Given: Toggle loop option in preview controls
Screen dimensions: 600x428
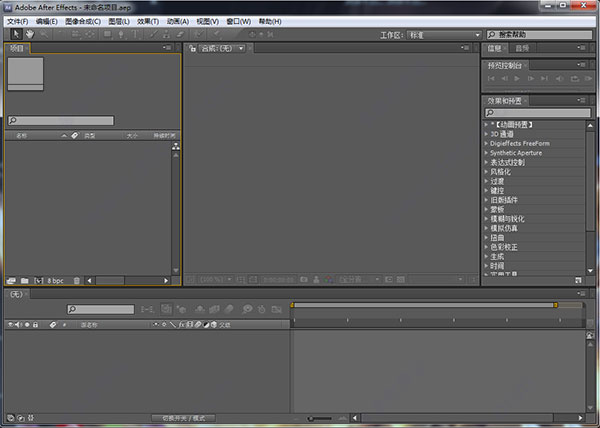Looking at the screenshot, I should click(574, 78).
